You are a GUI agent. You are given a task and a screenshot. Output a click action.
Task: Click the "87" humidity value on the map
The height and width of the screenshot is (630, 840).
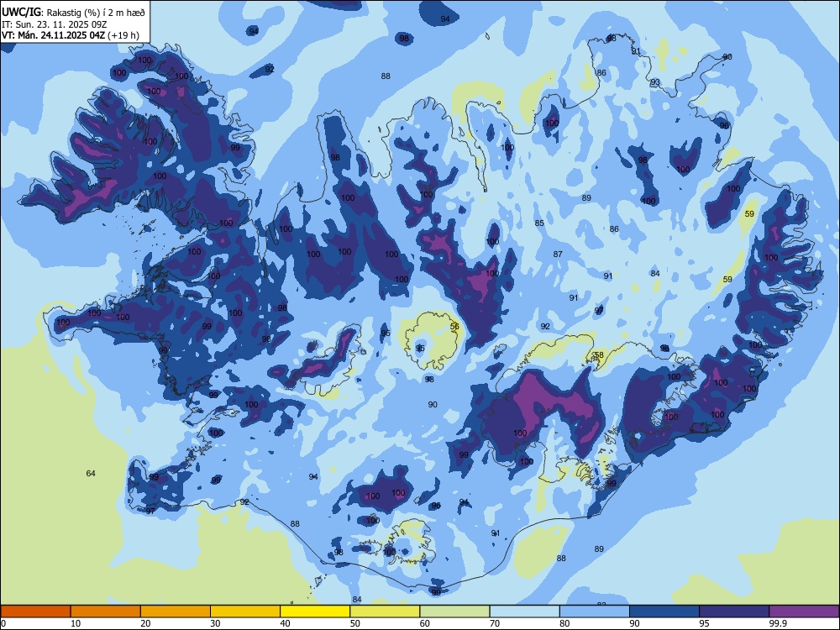[558, 254]
